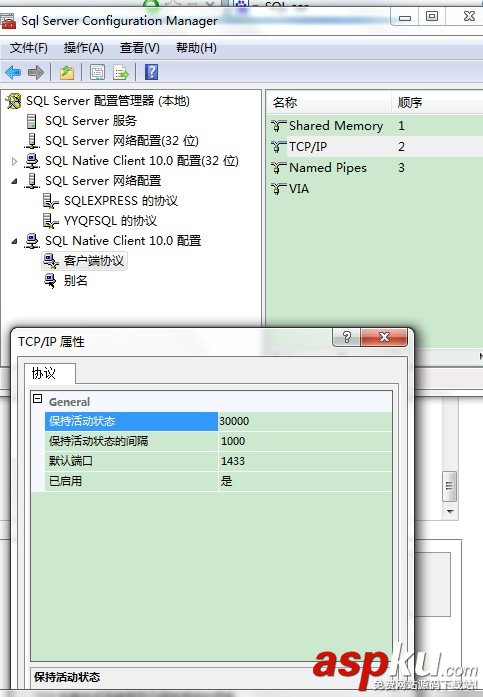Click the Help question mark toolbar icon

(x=151, y=72)
